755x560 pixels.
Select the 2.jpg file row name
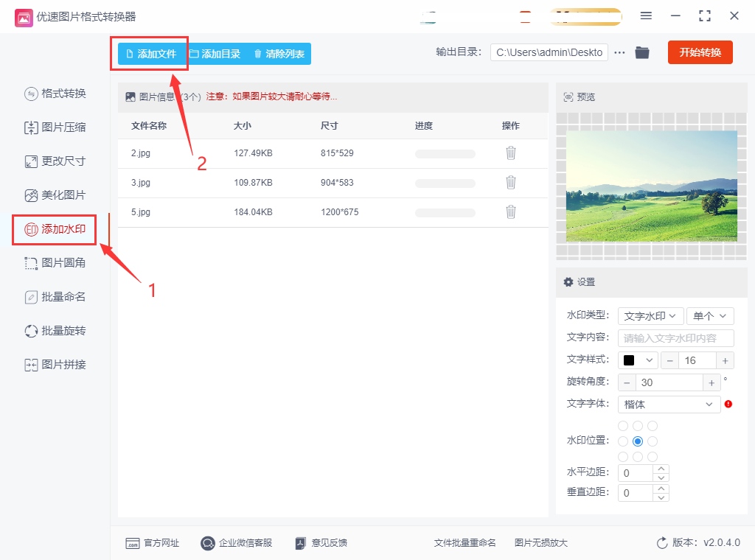pyautogui.click(x=141, y=153)
